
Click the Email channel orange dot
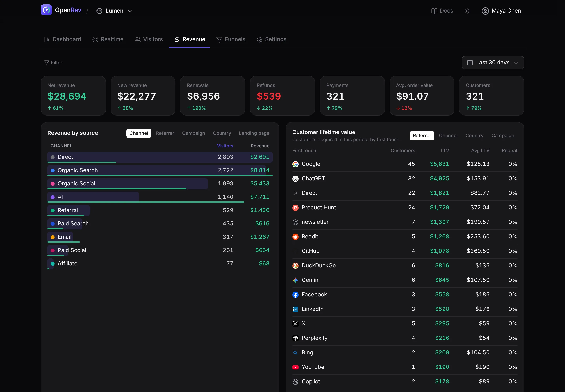point(53,237)
